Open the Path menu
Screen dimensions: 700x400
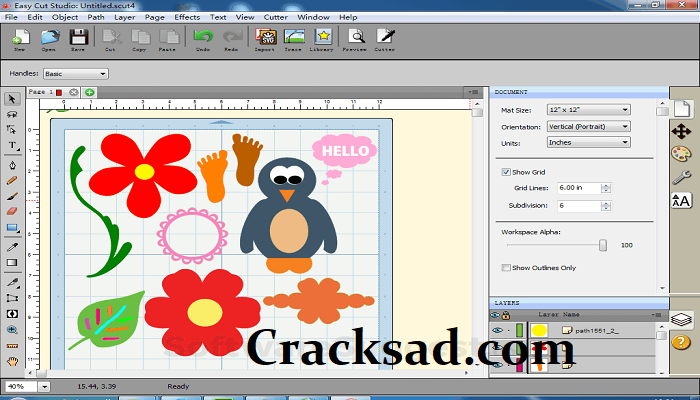click(x=96, y=17)
